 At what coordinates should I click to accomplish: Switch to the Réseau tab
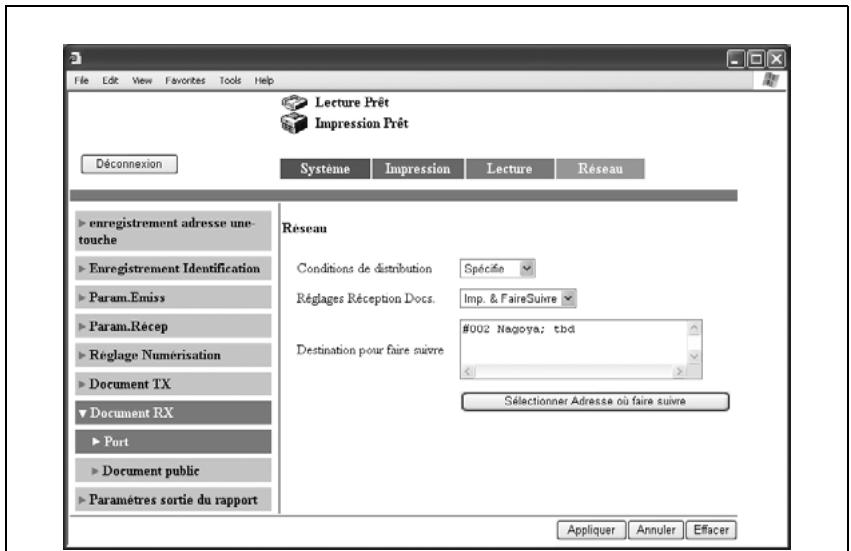click(600, 169)
